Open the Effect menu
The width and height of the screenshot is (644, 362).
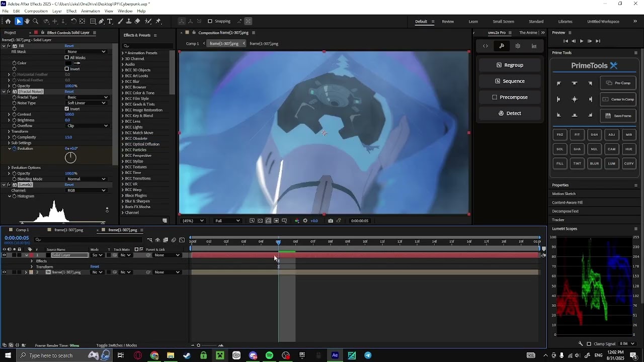[x=71, y=11]
